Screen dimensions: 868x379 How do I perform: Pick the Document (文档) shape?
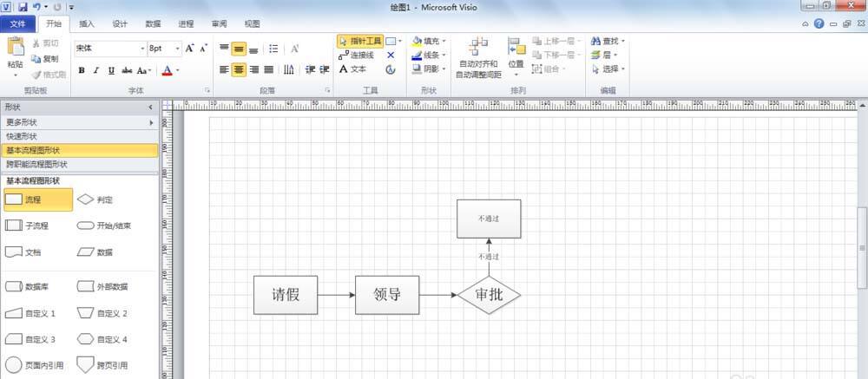(23, 252)
